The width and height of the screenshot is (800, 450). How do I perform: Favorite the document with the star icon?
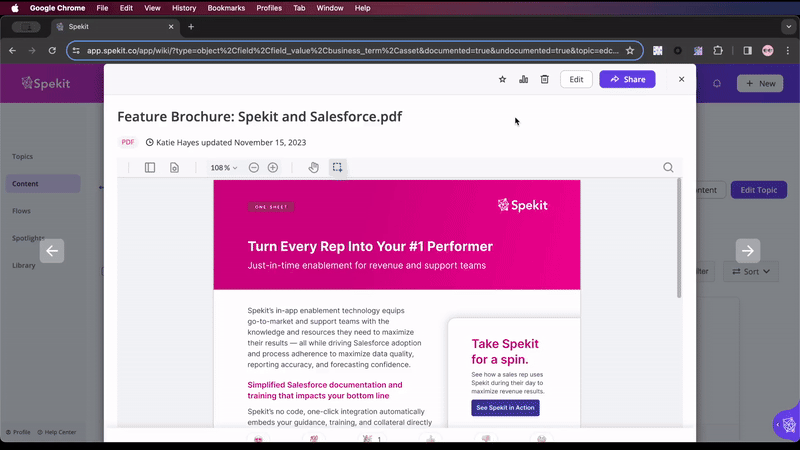(502, 79)
